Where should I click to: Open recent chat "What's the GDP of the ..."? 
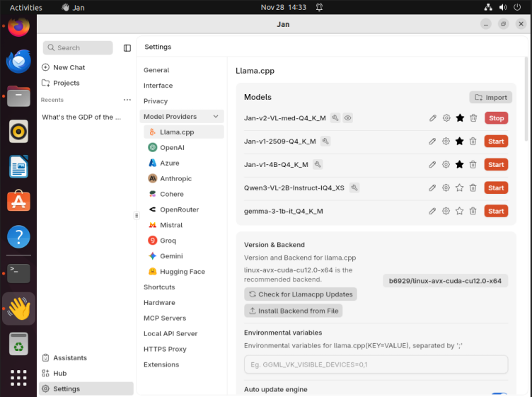pos(81,117)
